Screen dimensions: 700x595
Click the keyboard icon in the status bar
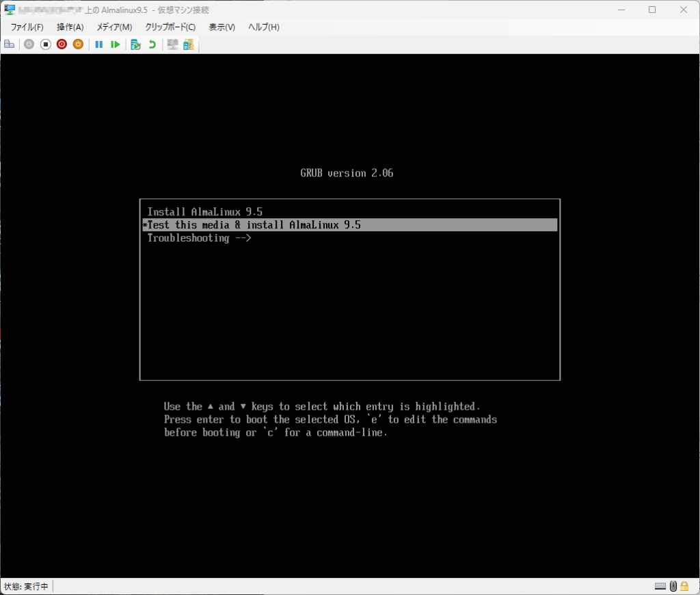point(660,586)
